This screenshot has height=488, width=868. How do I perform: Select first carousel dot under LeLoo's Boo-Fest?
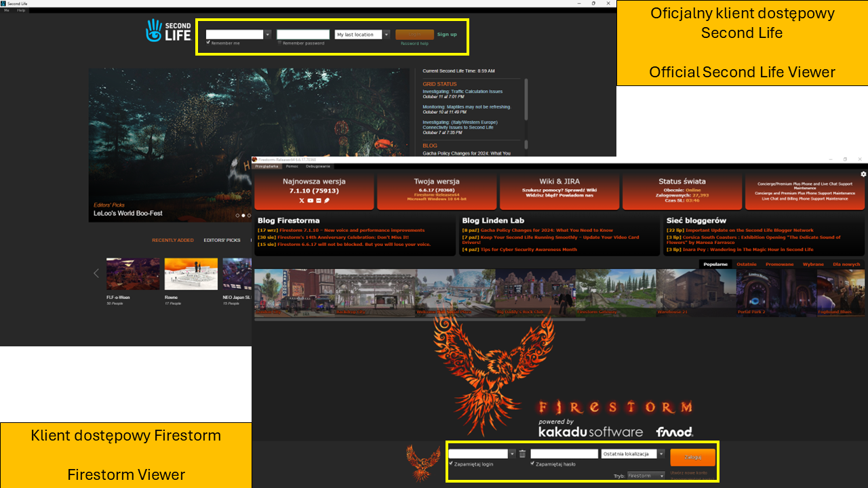237,216
